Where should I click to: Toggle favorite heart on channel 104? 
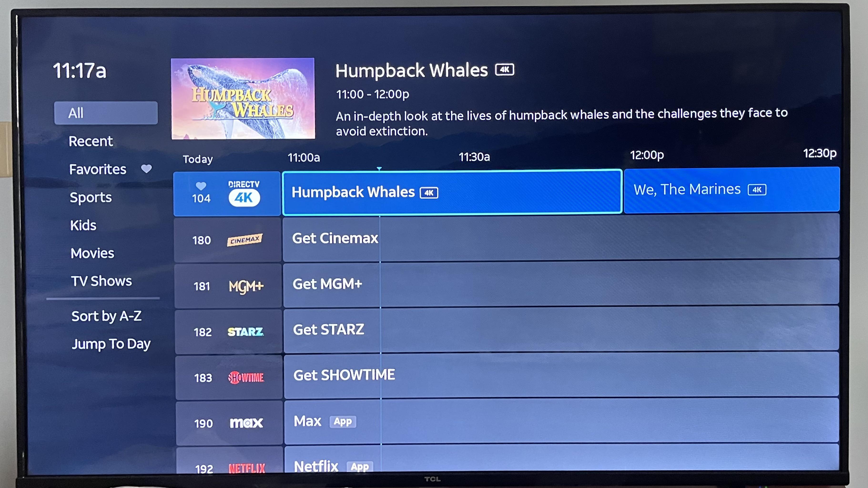[x=201, y=186]
